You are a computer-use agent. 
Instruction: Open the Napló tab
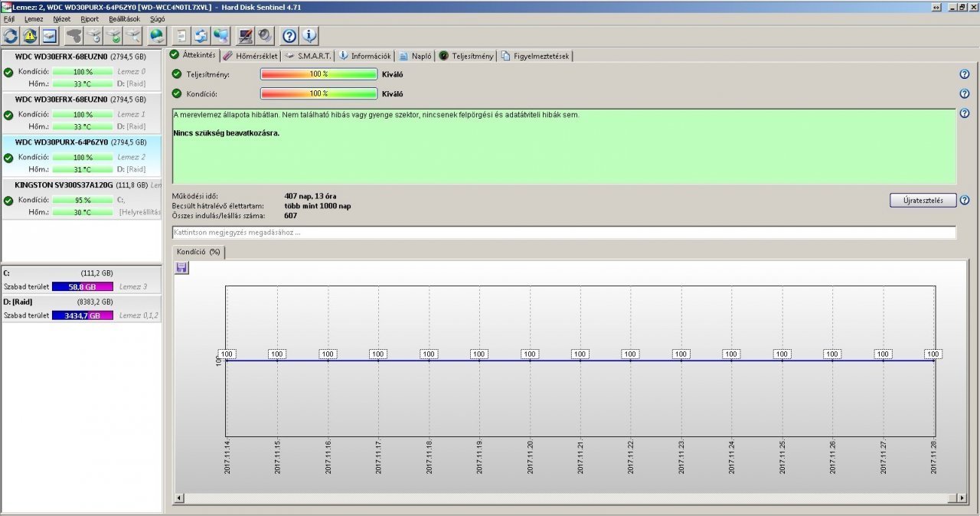pos(416,56)
